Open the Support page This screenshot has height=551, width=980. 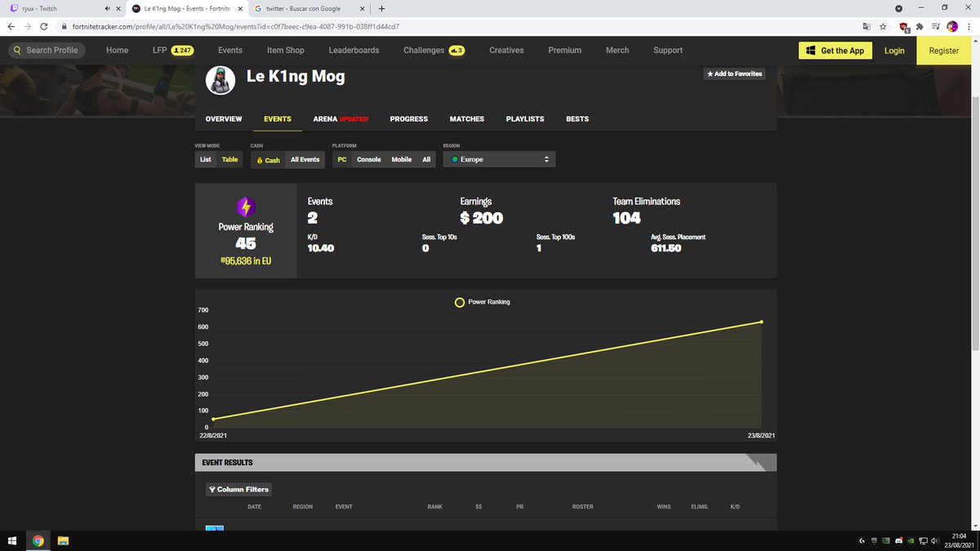[667, 50]
